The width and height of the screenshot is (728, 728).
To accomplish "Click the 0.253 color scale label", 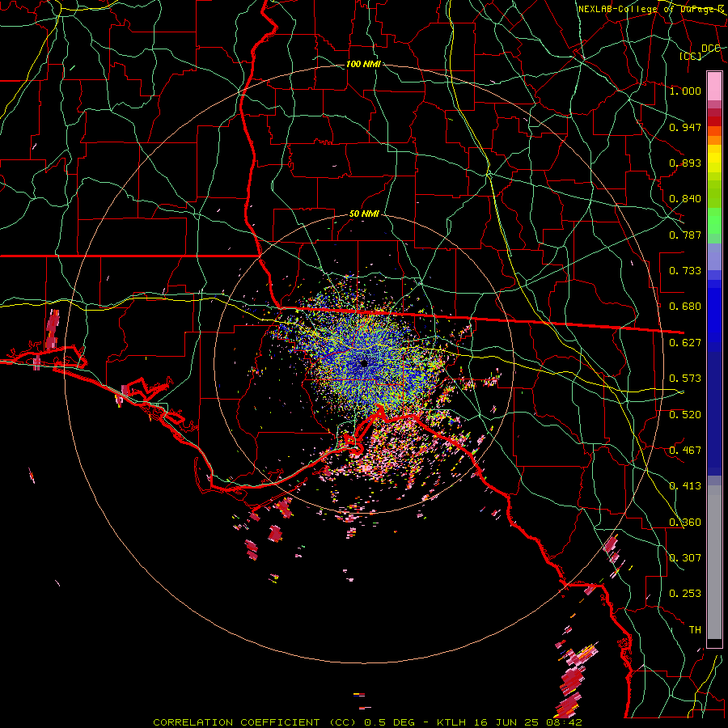I will pyautogui.click(x=685, y=594).
